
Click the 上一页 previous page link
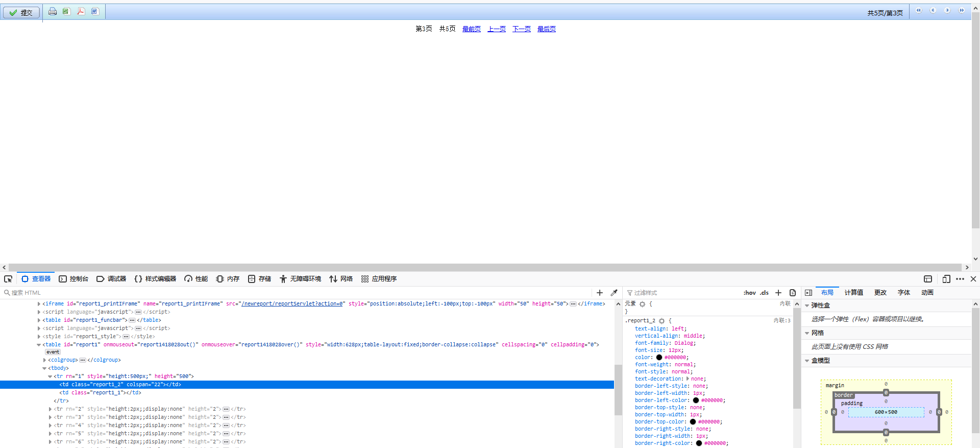tap(497, 29)
